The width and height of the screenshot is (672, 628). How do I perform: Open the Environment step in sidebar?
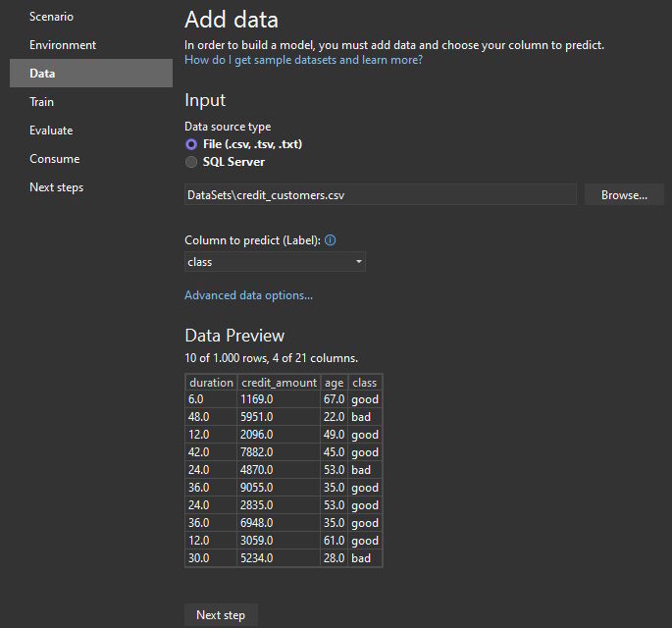[63, 45]
